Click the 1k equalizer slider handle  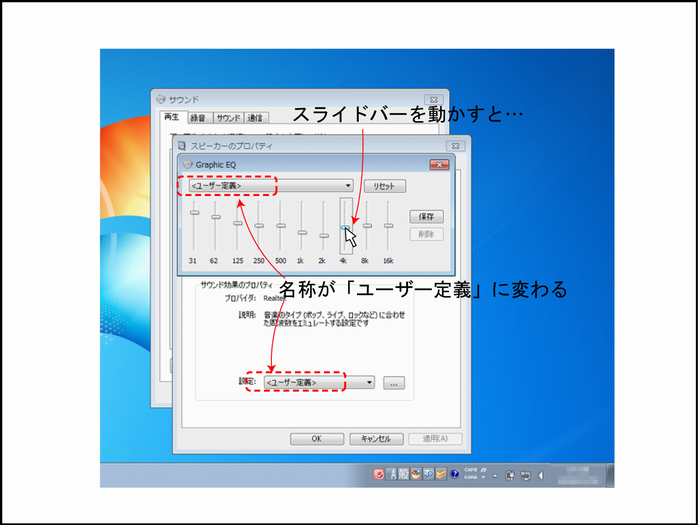tap(302, 232)
